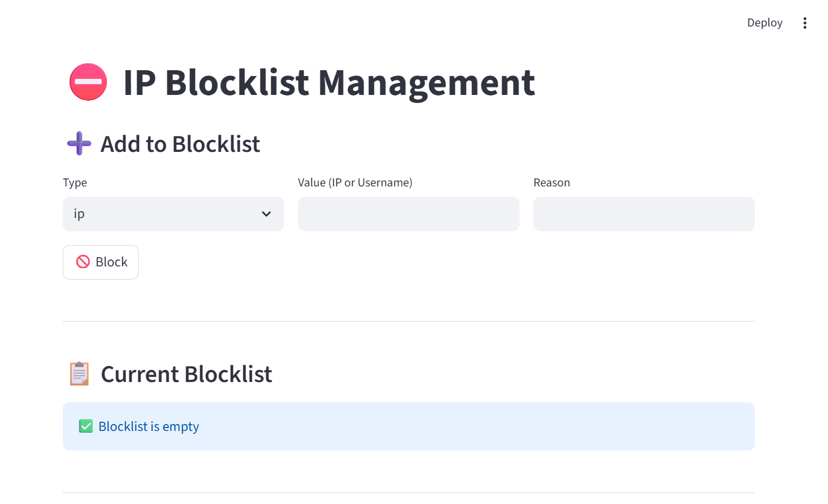The height and width of the screenshot is (504, 828).
Task: Click the plus icon next to Add to Blocklist
Action: [x=78, y=143]
